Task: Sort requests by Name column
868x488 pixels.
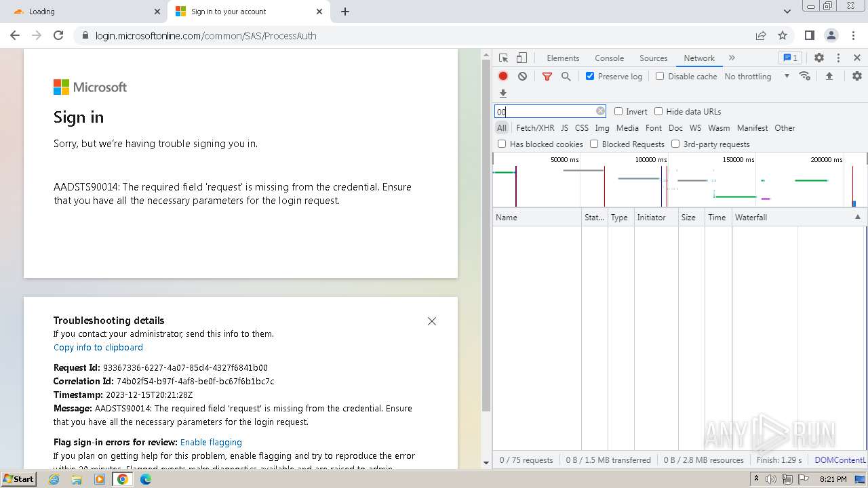Action: click(x=536, y=217)
